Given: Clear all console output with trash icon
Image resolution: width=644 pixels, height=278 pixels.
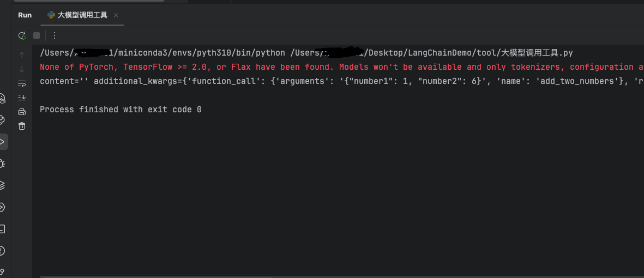Looking at the screenshot, I should pos(22,126).
